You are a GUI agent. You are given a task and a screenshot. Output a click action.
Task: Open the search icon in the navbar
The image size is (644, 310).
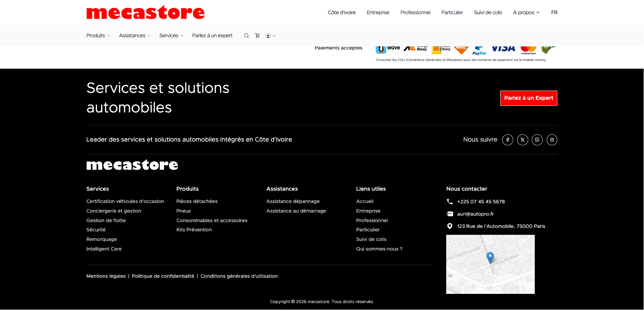coord(246,36)
